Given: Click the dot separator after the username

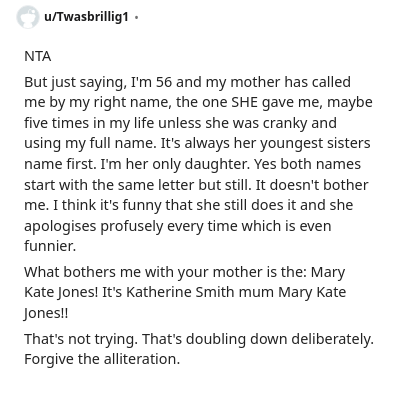Looking at the screenshot, I should [x=136, y=17].
